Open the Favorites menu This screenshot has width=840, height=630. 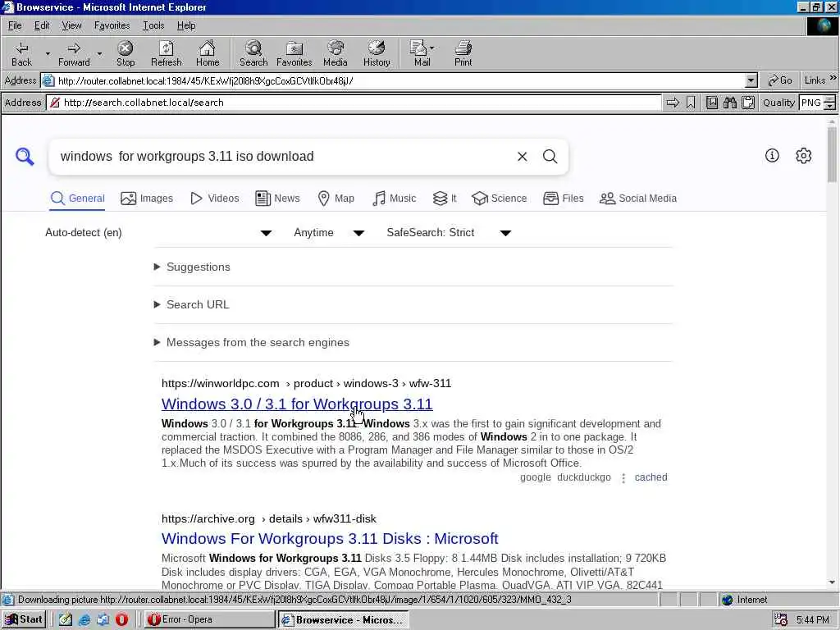[x=112, y=25]
